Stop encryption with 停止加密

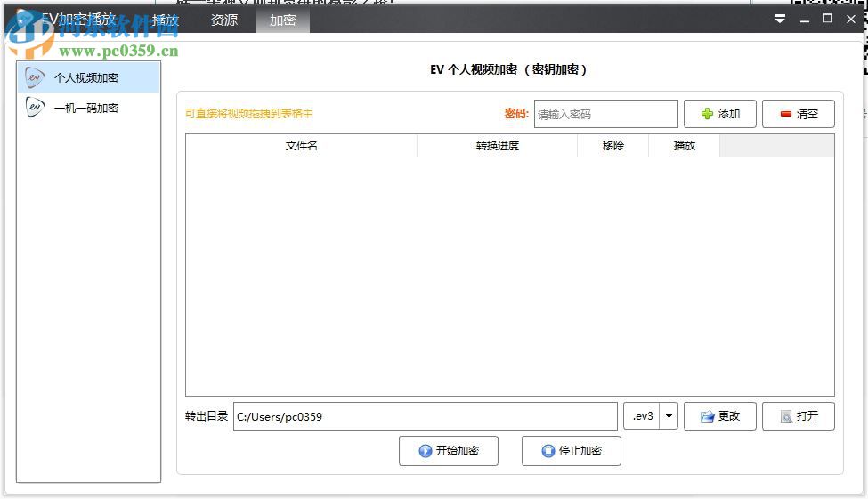[572, 451]
